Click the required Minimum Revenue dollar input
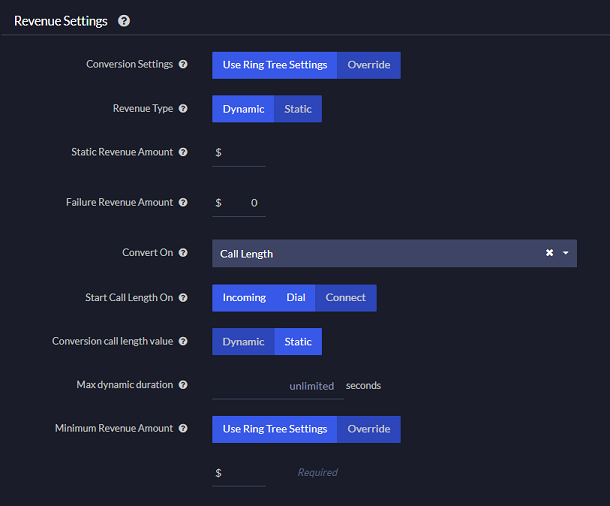 click(x=239, y=473)
